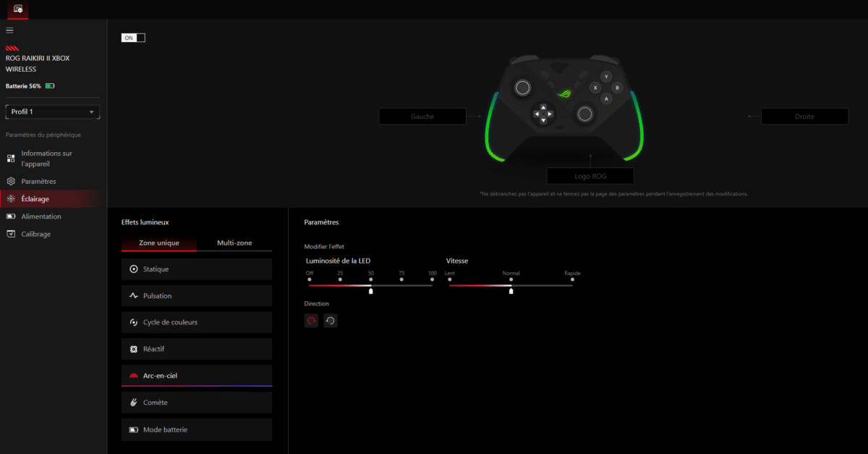The image size is (868, 454).
Task: Open the hamburger menu in sidebar
Action: coord(9,30)
